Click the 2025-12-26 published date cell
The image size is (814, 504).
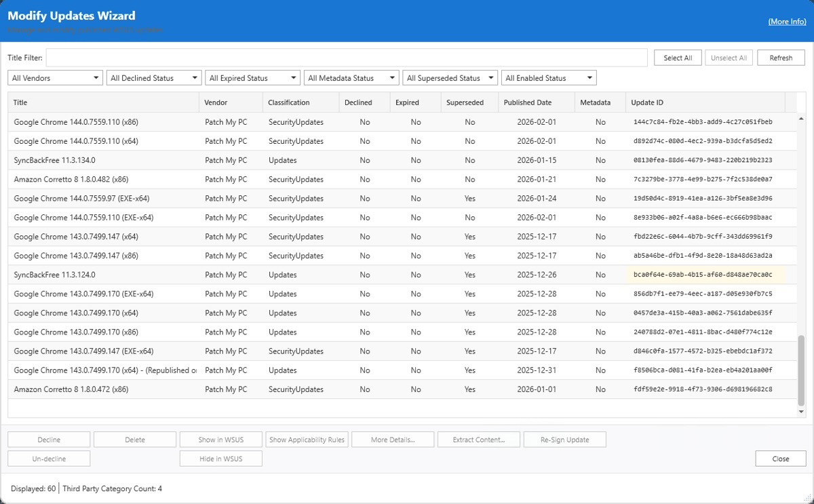tap(537, 275)
